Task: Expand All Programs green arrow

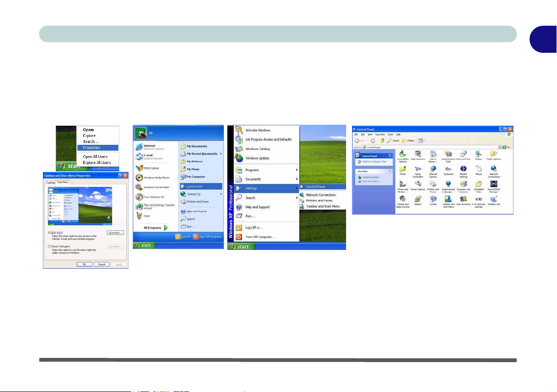Action: click(166, 228)
